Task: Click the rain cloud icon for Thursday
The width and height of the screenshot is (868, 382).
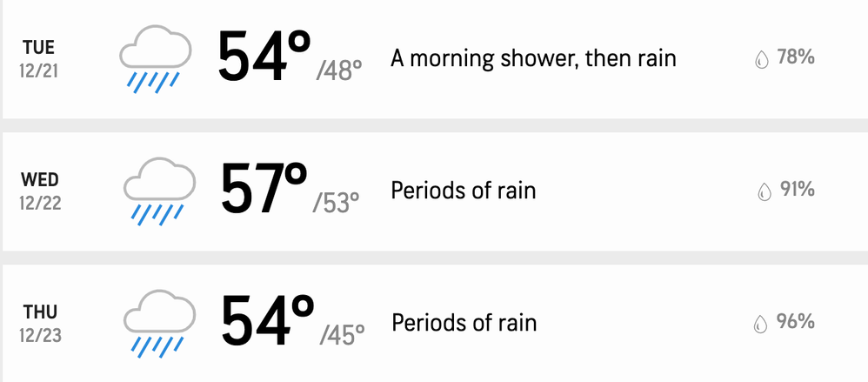Action: point(159,324)
